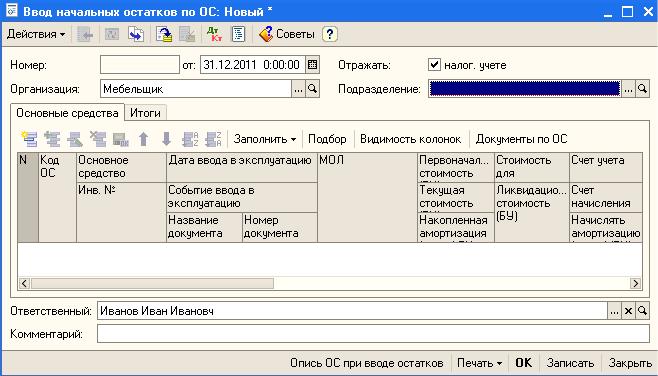Click the Записать button

pos(570,363)
